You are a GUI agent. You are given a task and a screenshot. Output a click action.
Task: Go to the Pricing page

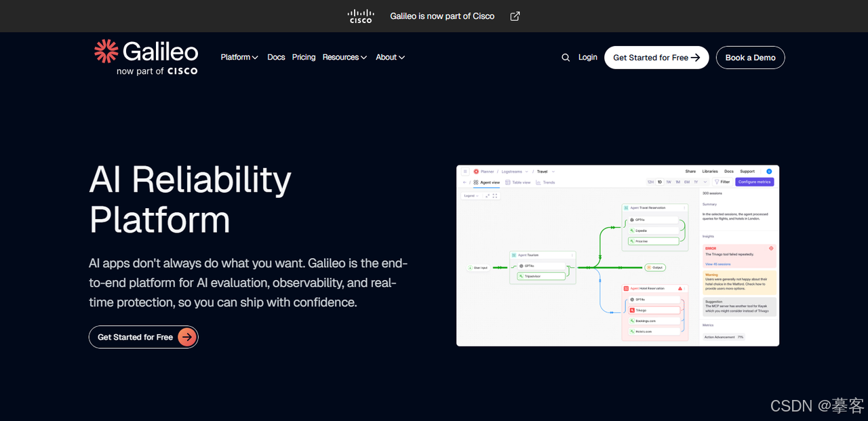(x=304, y=57)
